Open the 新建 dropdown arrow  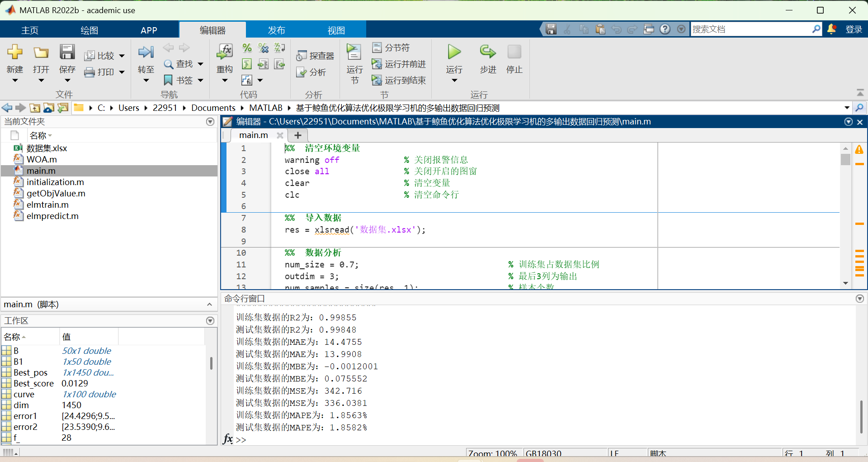pyautogui.click(x=15, y=81)
